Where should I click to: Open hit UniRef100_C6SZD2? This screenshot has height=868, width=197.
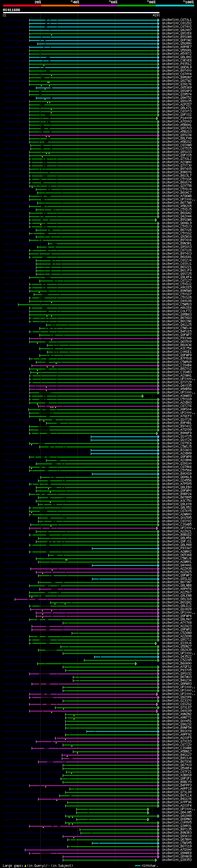click(x=176, y=24)
